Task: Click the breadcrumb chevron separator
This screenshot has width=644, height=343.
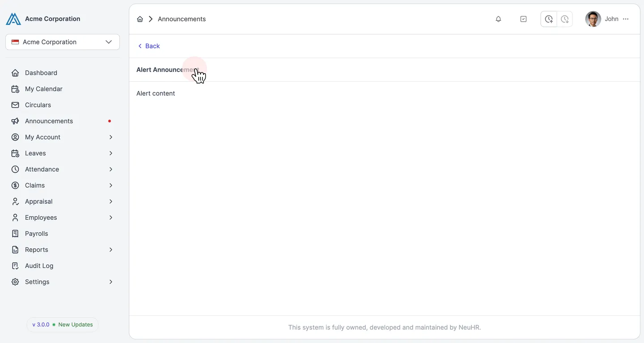Action: point(151,19)
